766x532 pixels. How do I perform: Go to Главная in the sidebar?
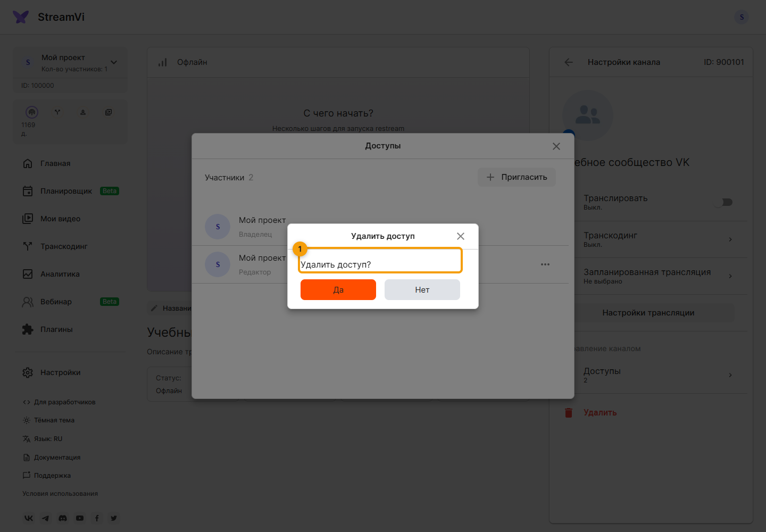coord(70,163)
